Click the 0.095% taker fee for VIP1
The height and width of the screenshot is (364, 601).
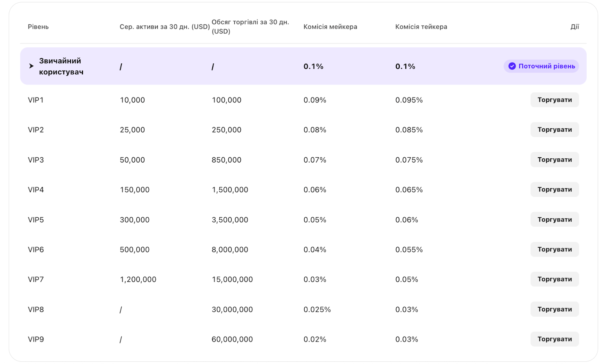click(409, 100)
